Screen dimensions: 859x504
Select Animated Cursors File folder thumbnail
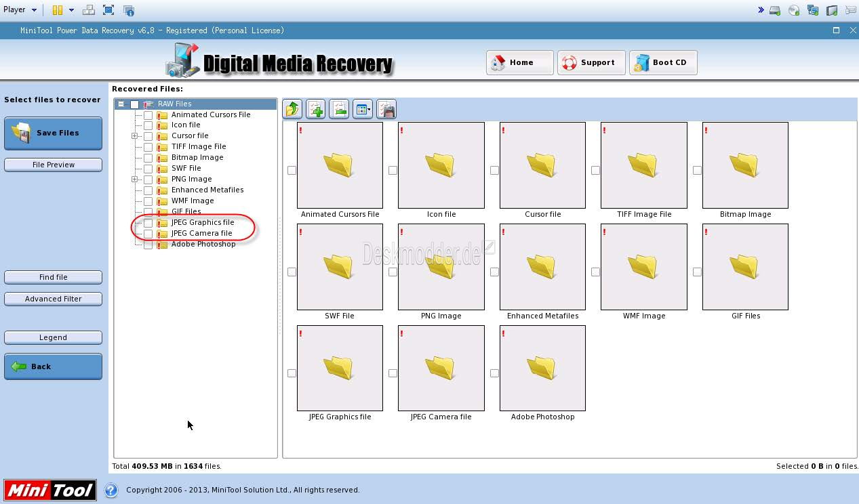tap(340, 165)
